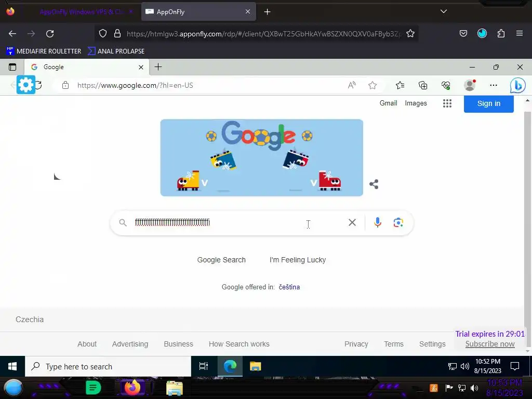Click the Google soccer doodle

pos(262,157)
